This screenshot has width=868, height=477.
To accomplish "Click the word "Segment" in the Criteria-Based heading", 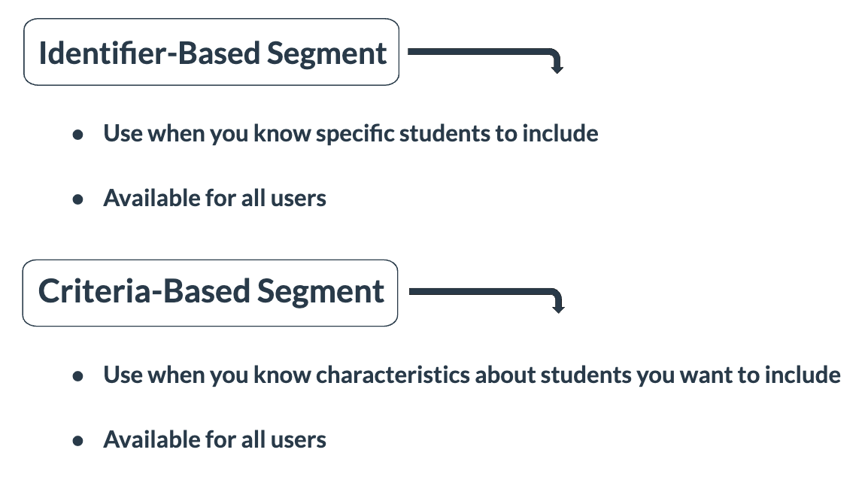I will coord(322,293).
